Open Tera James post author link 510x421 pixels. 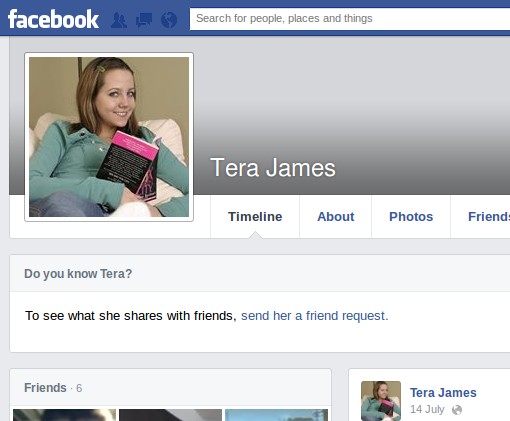click(443, 393)
